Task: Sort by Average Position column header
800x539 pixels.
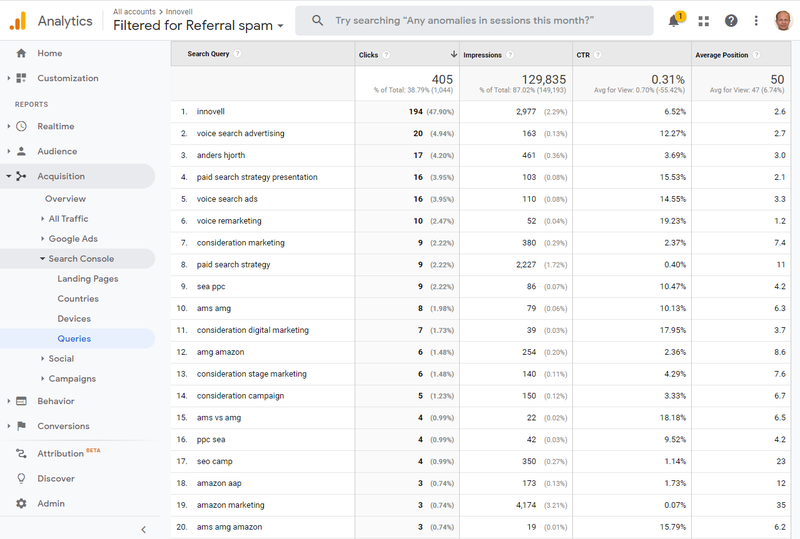Action: [x=721, y=55]
